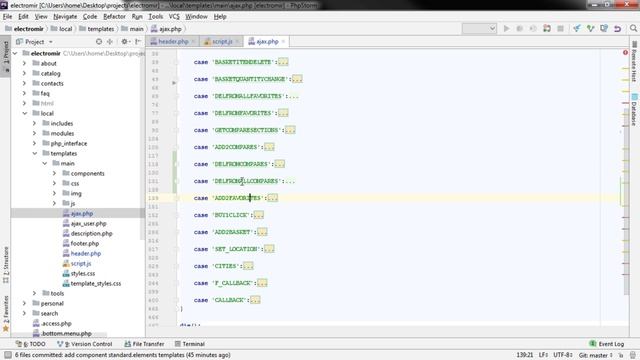The width and height of the screenshot is (640, 360).
Task: Click LF line separator in status bar
Action: (x=543, y=355)
